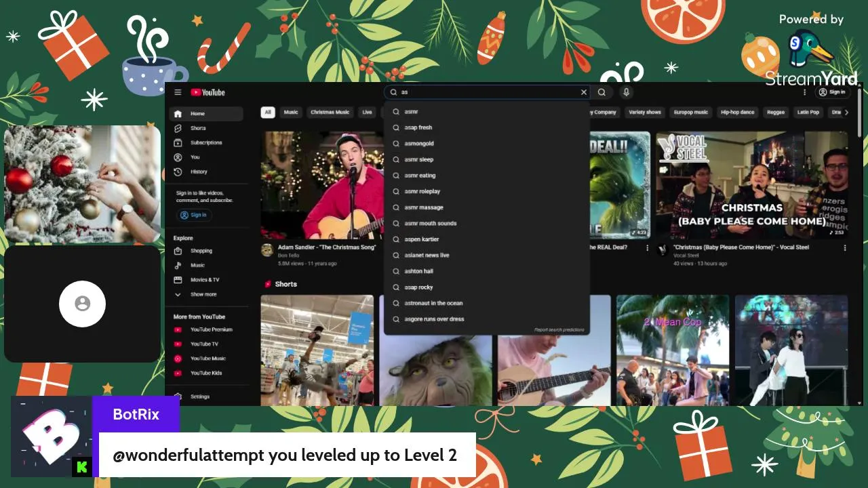Click the YouTube logo
This screenshot has height=488, width=868.
208,92
